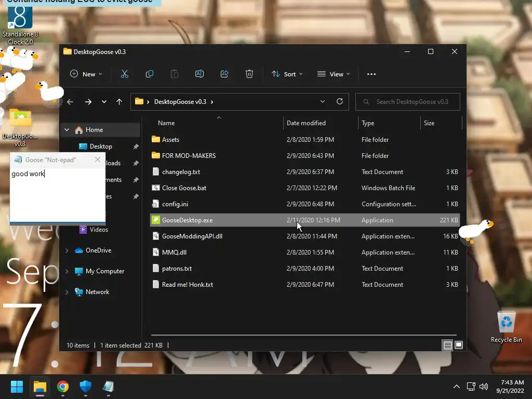Open the Windows Start menu
This screenshot has height=399, width=532.
point(17,387)
